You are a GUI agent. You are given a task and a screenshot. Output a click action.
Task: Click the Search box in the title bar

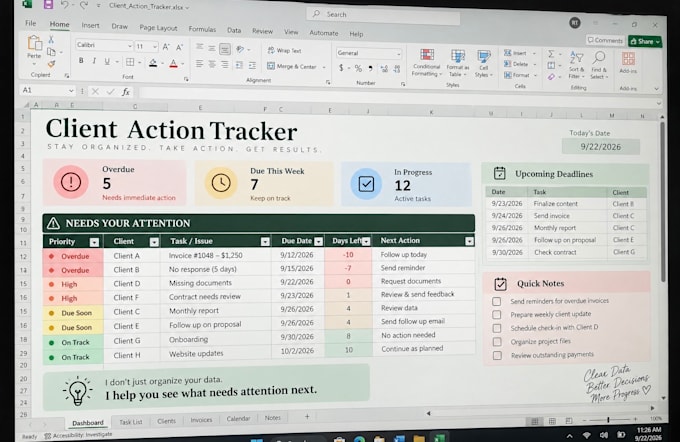coord(383,15)
